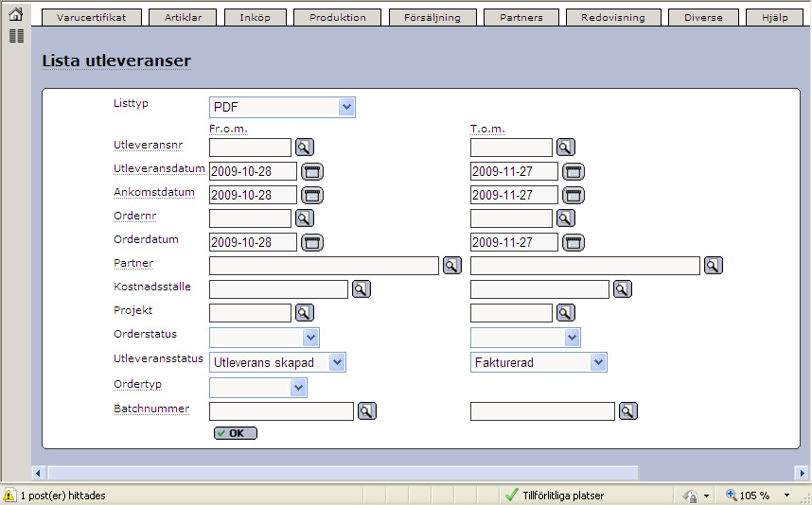Viewport: 812px width, 505px height.
Task: Open calendar for Utleveransdatum to-date
Action: (x=574, y=172)
